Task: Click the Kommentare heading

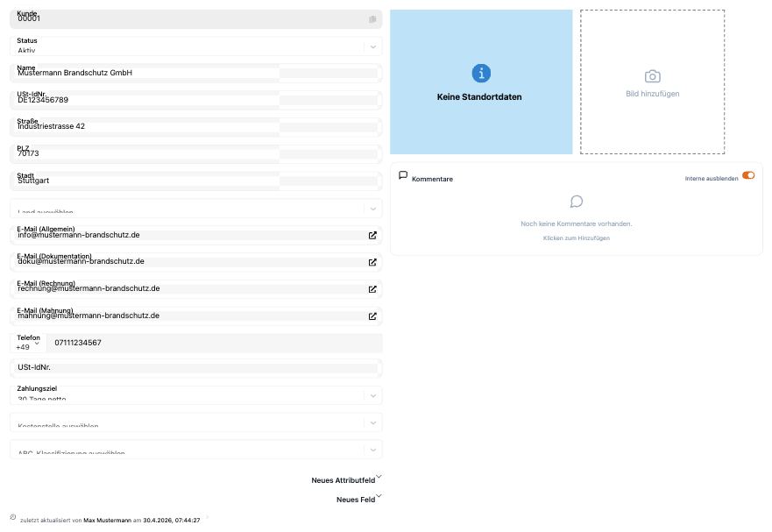Action: [432, 179]
